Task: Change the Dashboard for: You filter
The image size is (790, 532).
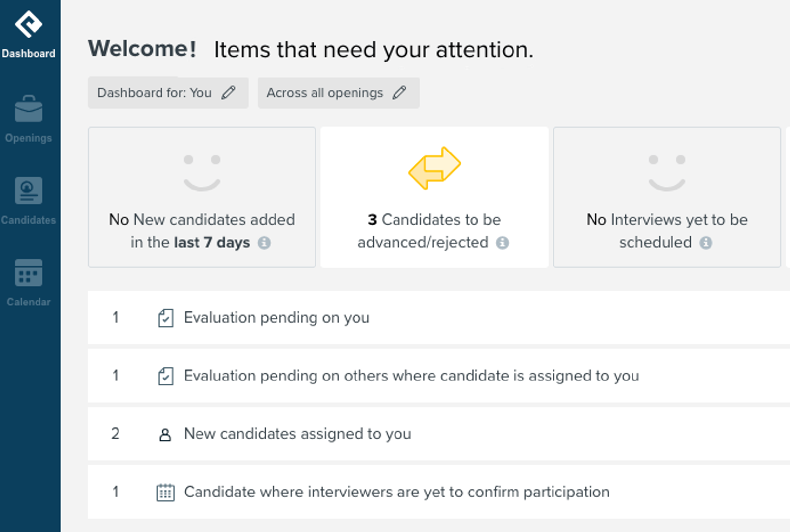Action: (168, 93)
